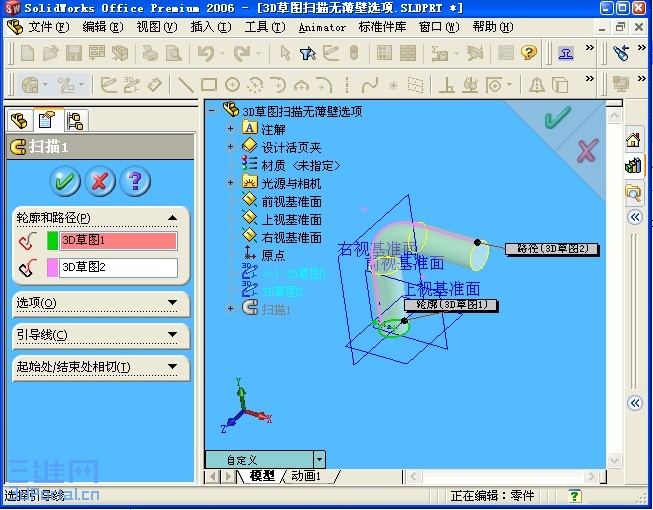Open the Help question mark toolbar icon
The width and height of the screenshot is (653, 510).
528,52
